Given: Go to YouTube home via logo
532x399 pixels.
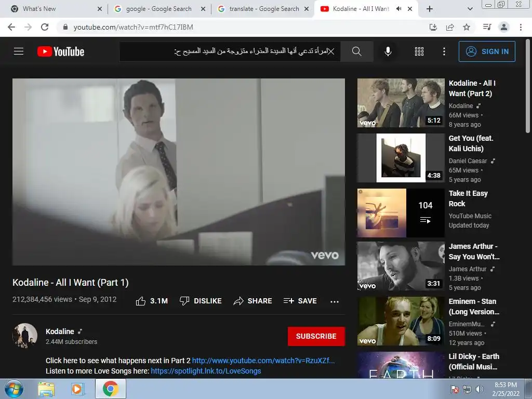Looking at the screenshot, I should click(x=61, y=51).
